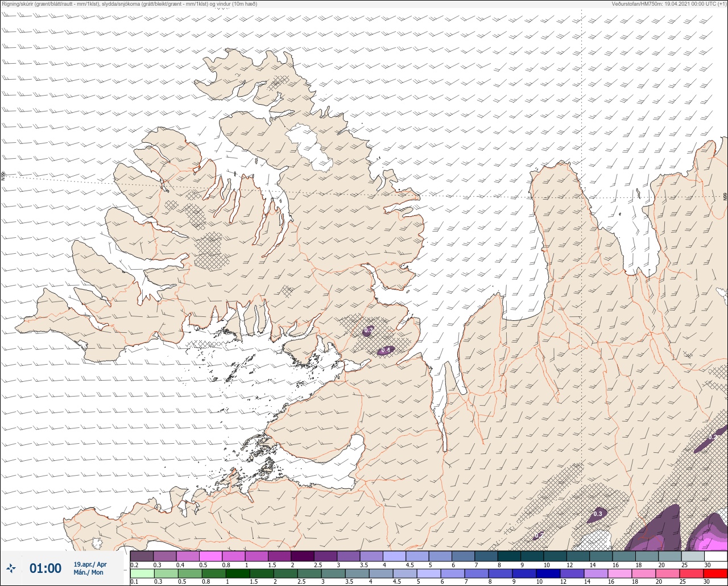Click the map title starting with 'Rigning/skúrir'
This screenshot has width=728, height=586.
pos(129,4)
